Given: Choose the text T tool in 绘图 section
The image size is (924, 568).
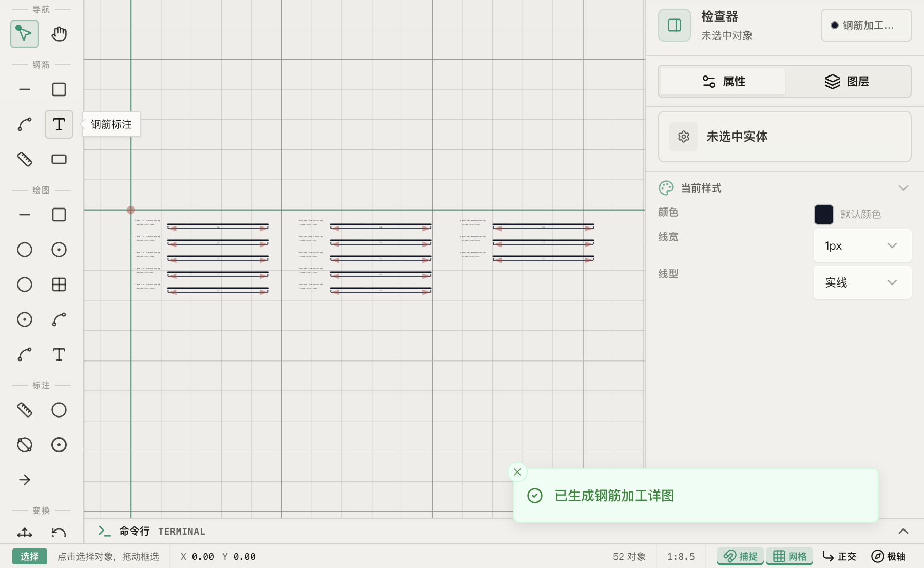Looking at the screenshot, I should [x=59, y=354].
